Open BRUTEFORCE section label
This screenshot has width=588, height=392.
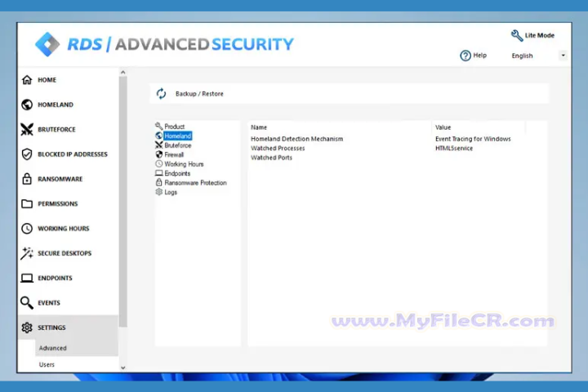[56, 129]
